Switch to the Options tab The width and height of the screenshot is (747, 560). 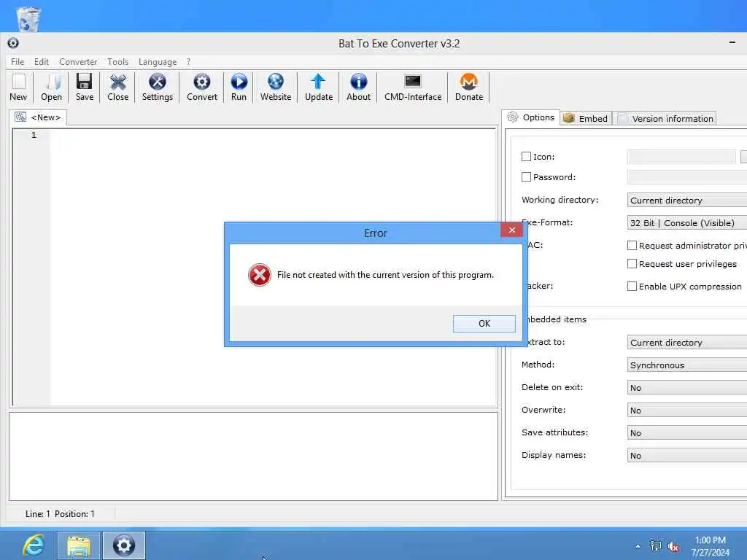(531, 117)
